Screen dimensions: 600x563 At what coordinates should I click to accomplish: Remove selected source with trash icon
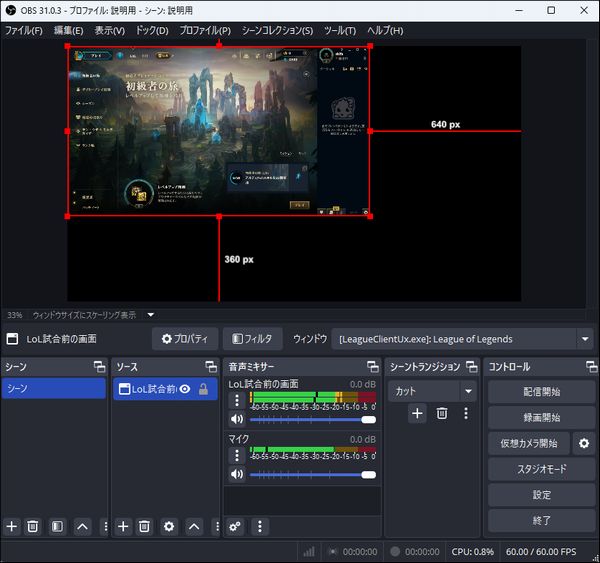(144, 527)
